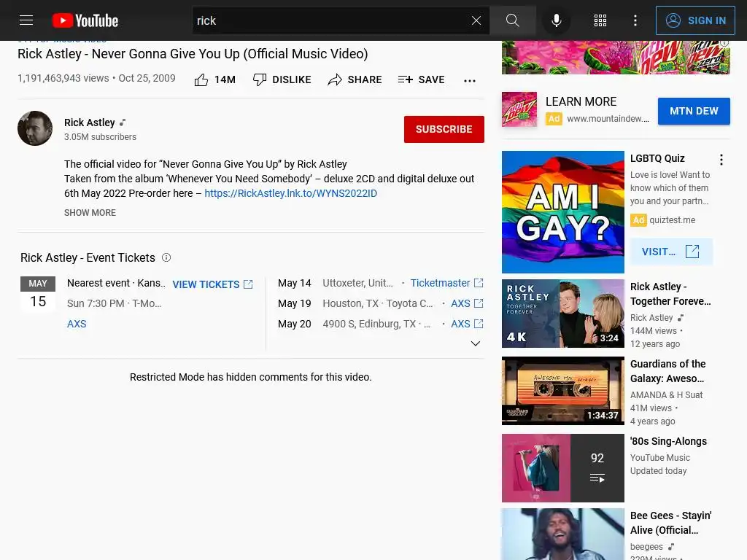
Task: Open Rick Astley channel avatar
Action: 35,128
